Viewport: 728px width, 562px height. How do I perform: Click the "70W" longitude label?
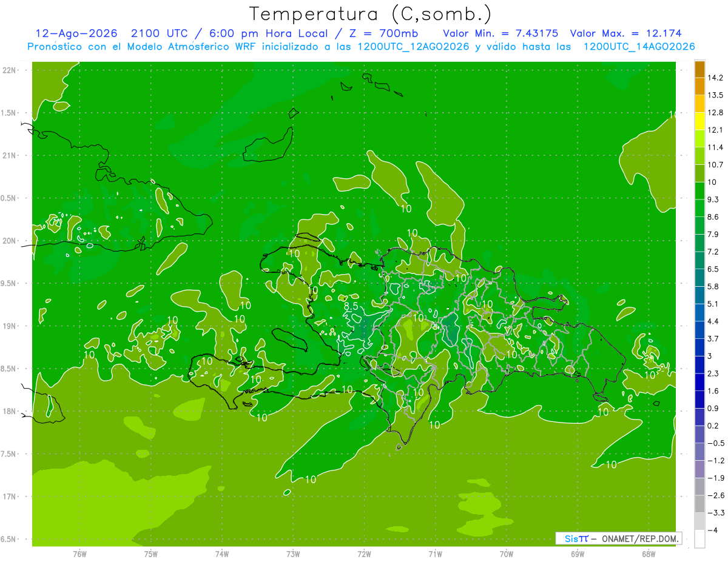507,554
